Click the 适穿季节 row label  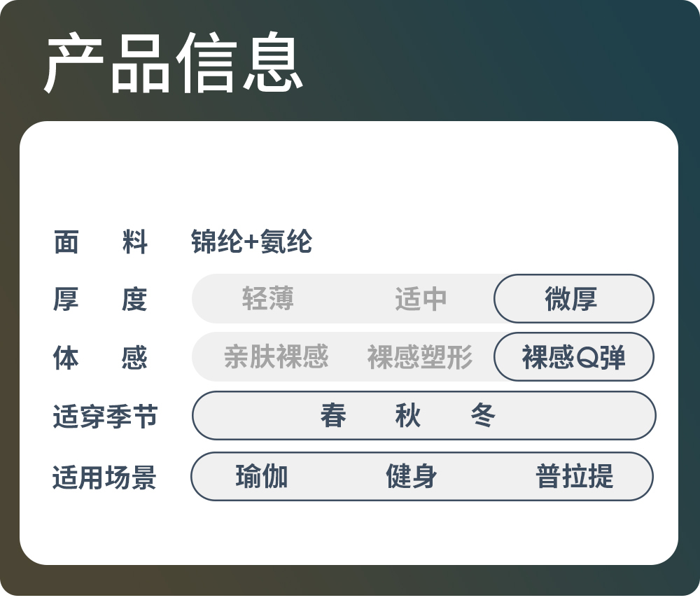(x=105, y=417)
